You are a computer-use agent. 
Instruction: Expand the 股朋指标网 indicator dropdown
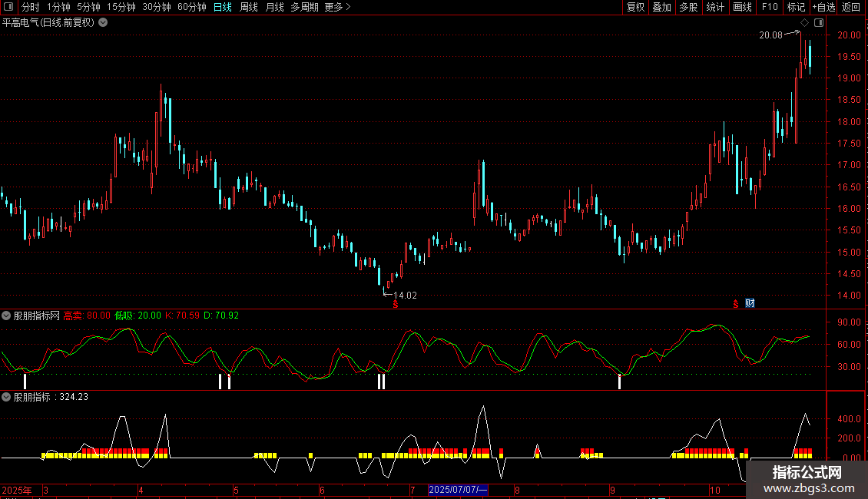click(x=6, y=316)
